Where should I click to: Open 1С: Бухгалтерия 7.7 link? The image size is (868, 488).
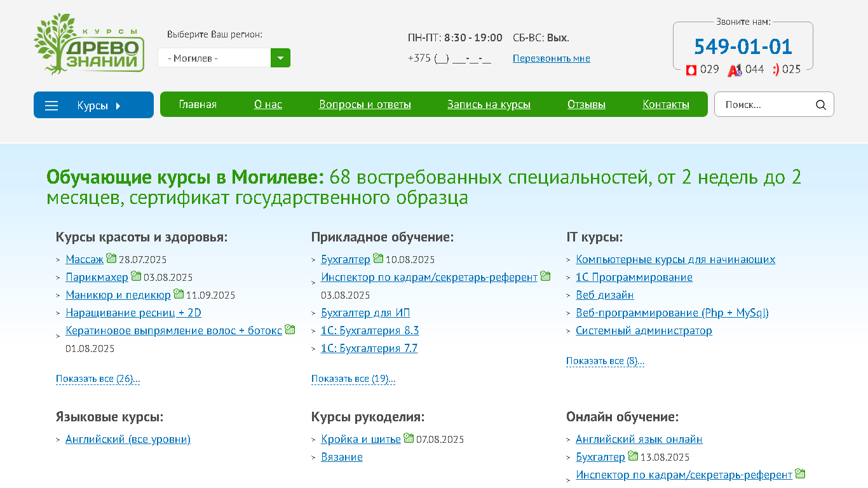point(369,348)
